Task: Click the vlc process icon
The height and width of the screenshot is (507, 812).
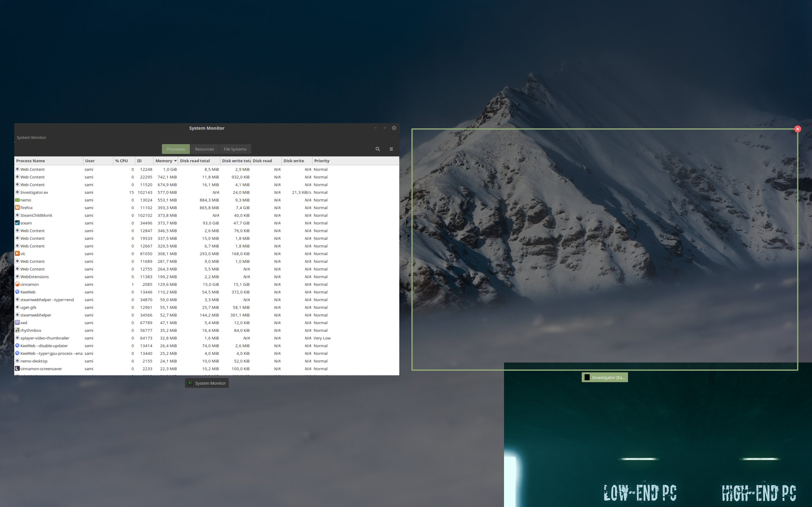Action: [x=17, y=253]
